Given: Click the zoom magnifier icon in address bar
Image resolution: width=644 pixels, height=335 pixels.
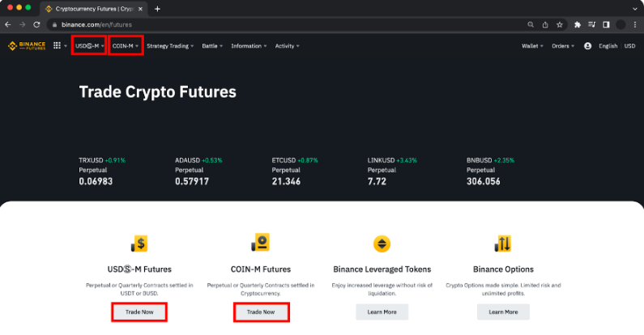Looking at the screenshot, I should tap(531, 24).
